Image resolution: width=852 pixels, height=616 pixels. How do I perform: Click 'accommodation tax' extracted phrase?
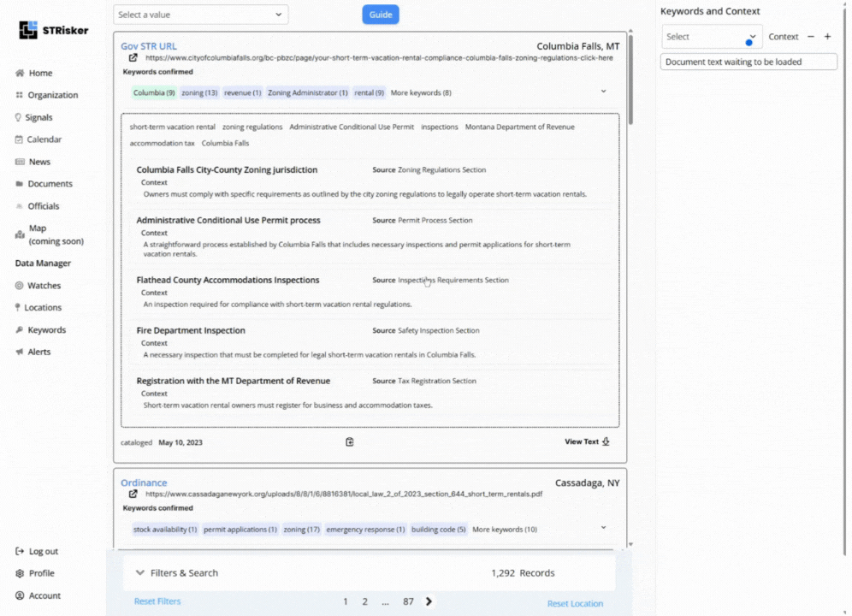pos(162,143)
